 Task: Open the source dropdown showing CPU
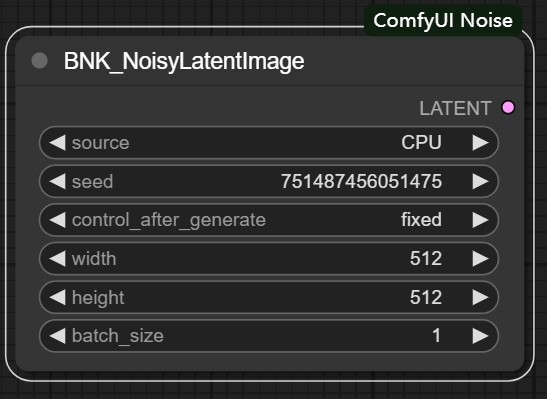click(269, 143)
